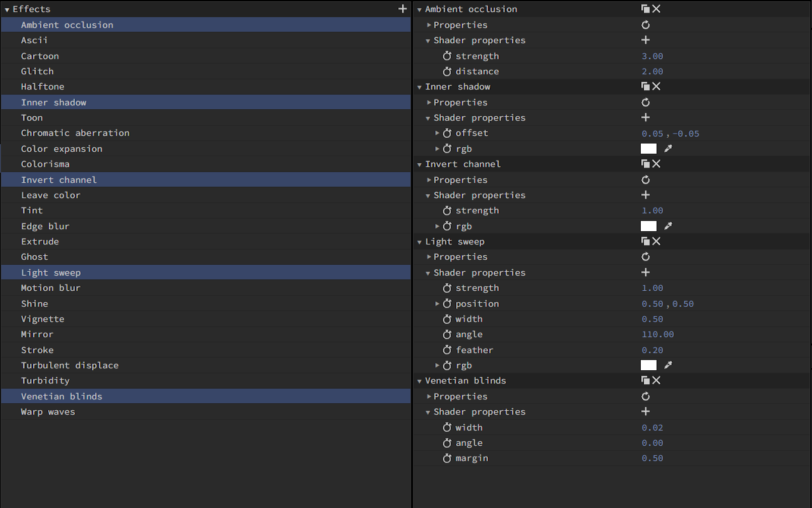Screen dimensions: 812x508
Task: Select the Cartoon effect
Action: point(206,56)
